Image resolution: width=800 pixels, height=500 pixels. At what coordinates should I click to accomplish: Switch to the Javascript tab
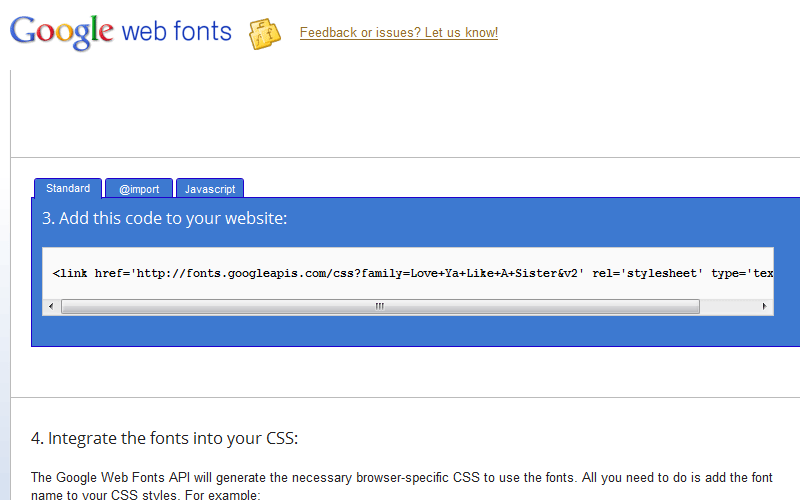(210, 189)
